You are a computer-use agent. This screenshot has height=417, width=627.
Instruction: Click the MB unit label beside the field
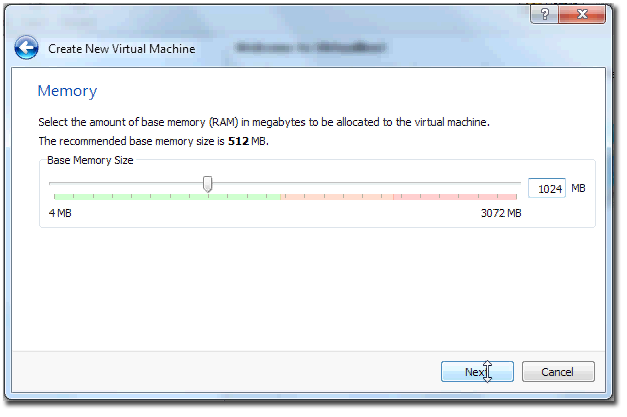[578, 188]
